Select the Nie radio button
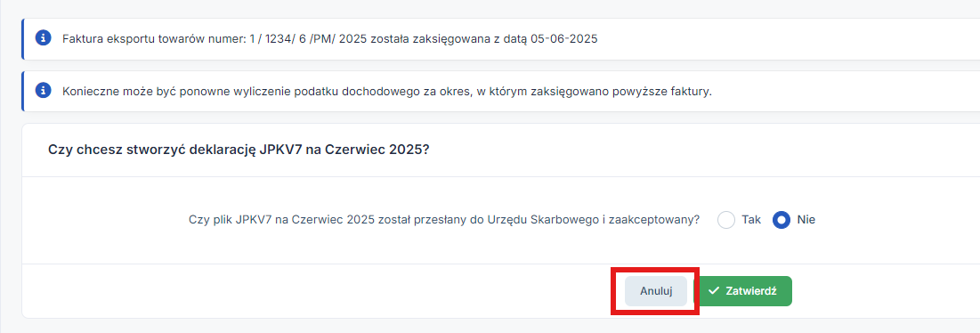 (x=782, y=220)
